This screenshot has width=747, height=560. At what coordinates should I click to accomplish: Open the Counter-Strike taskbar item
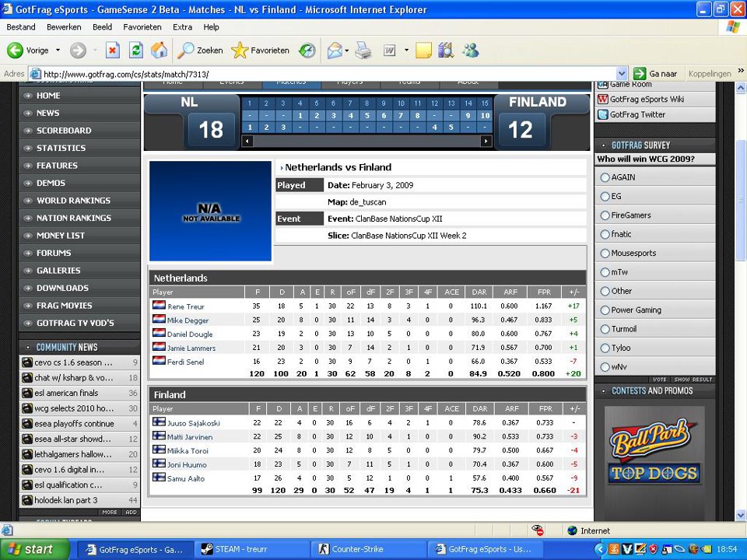point(370,549)
